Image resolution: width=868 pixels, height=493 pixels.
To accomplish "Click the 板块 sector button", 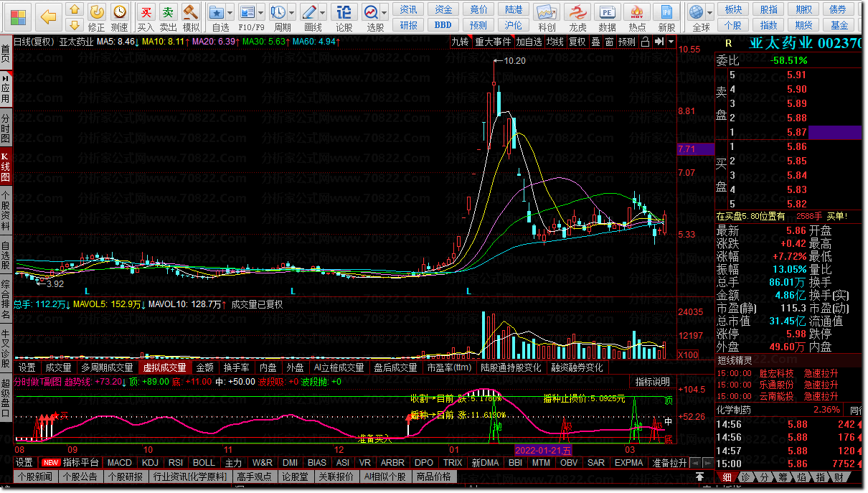I will [733, 9].
